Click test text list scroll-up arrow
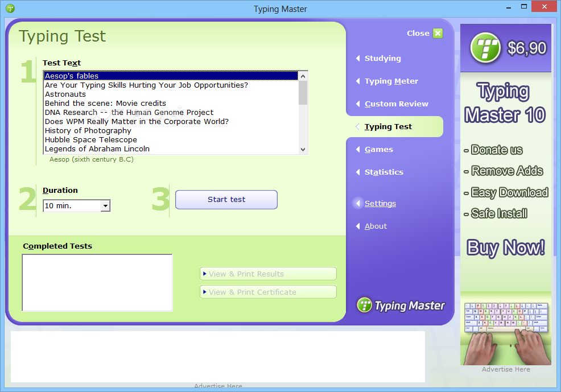The height and width of the screenshot is (392, 561). [x=303, y=76]
